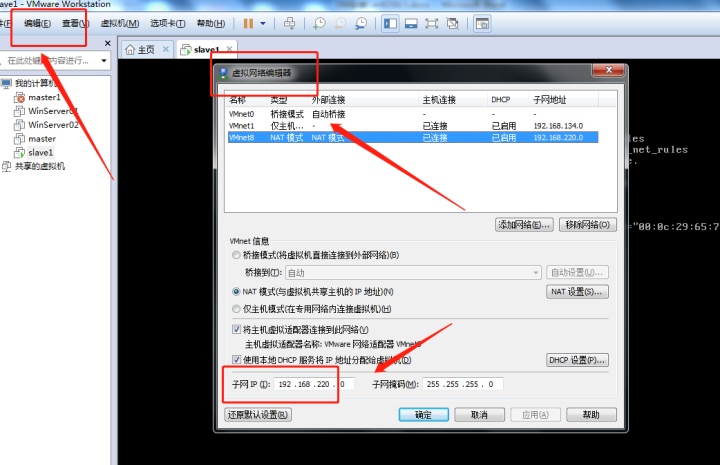720x465 pixels.
Task: Click the console view toolbar icon
Action: [x=482, y=23]
